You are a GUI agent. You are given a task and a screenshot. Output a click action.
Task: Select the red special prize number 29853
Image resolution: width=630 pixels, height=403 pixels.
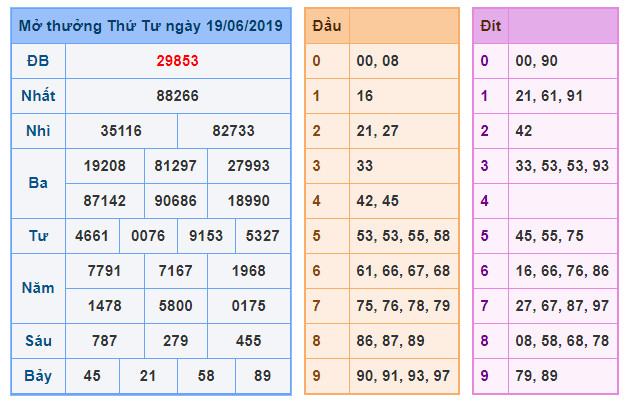177,60
